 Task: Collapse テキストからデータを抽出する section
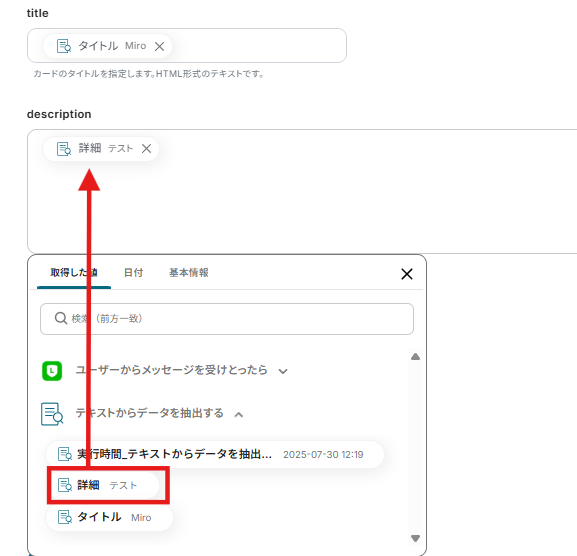[x=239, y=414]
